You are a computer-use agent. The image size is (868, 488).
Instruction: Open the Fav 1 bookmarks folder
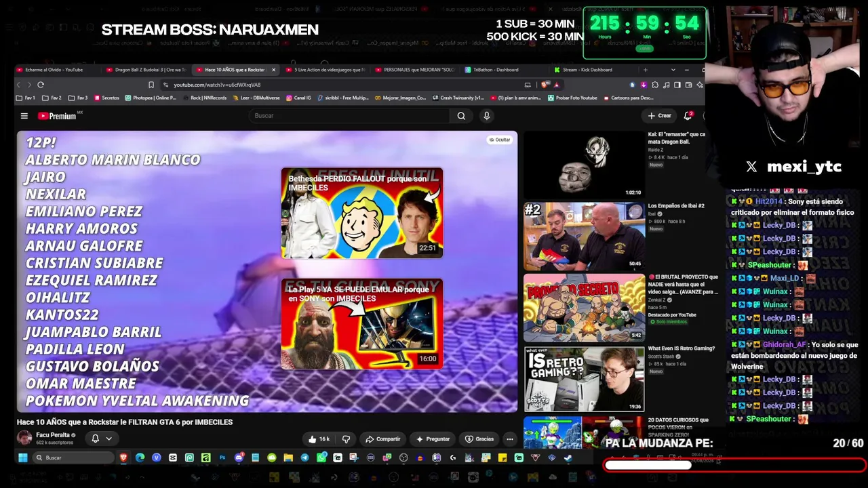click(26, 98)
